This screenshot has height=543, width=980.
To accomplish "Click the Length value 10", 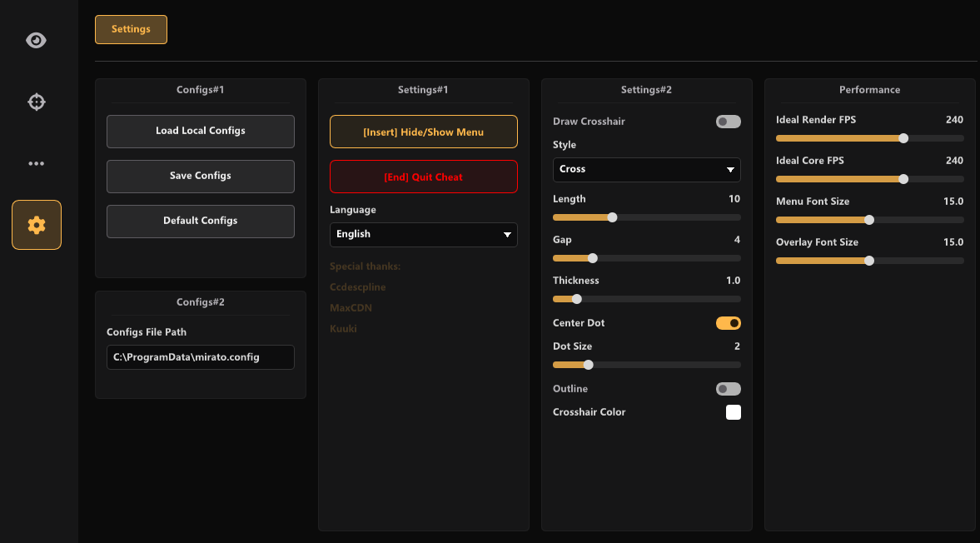I will point(734,199).
